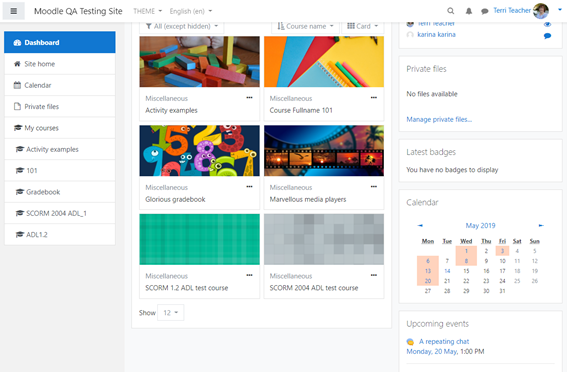Open the Course Fullname 101 course image
The height and width of the screenshot is (372, 567).
pos(324,61)
